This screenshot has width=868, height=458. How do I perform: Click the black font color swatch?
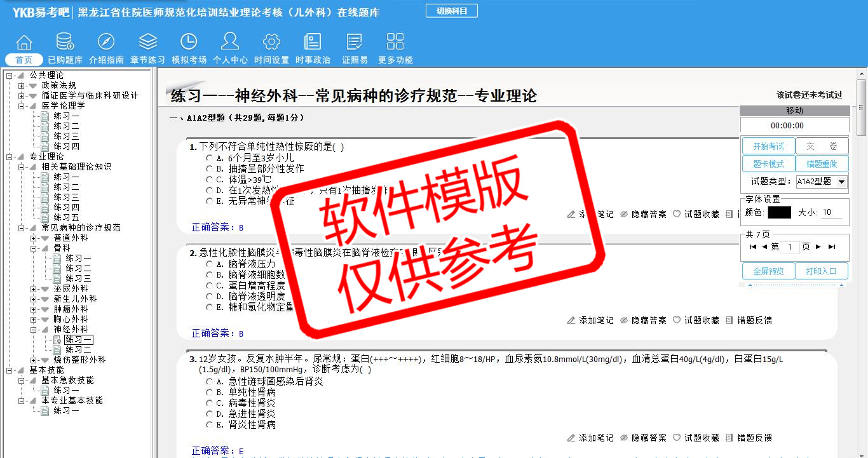click(779, 213)
